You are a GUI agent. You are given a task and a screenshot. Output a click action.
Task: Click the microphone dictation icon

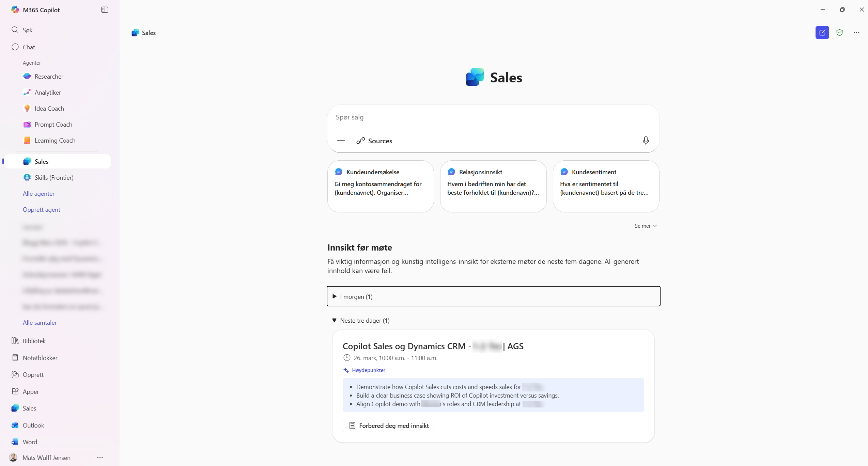[646, 141]
